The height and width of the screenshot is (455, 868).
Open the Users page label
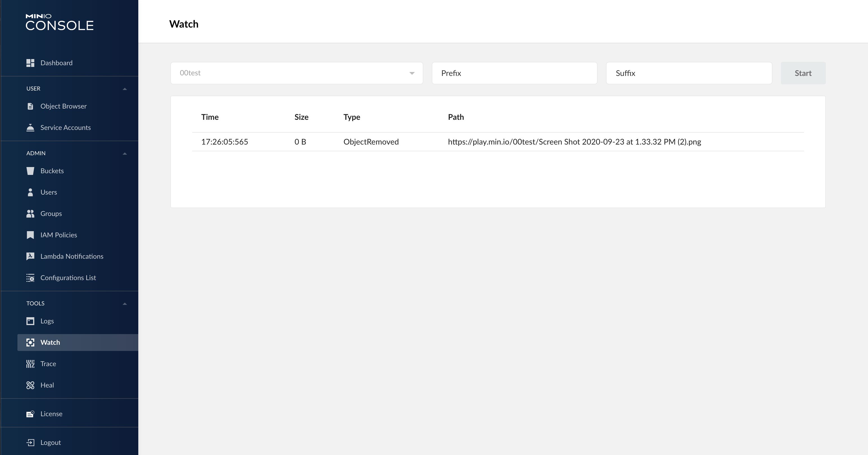coord(49,192)
